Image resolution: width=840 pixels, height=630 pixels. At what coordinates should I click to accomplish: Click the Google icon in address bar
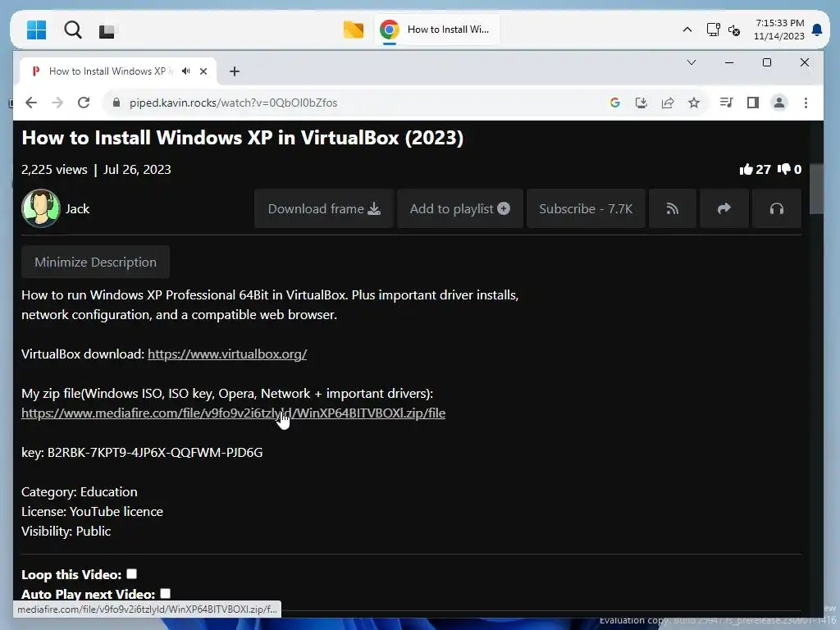pos(615,103)
